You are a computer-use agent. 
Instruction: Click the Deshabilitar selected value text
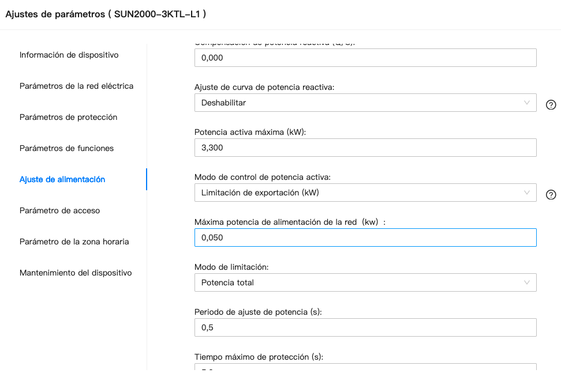coord(223,103)
